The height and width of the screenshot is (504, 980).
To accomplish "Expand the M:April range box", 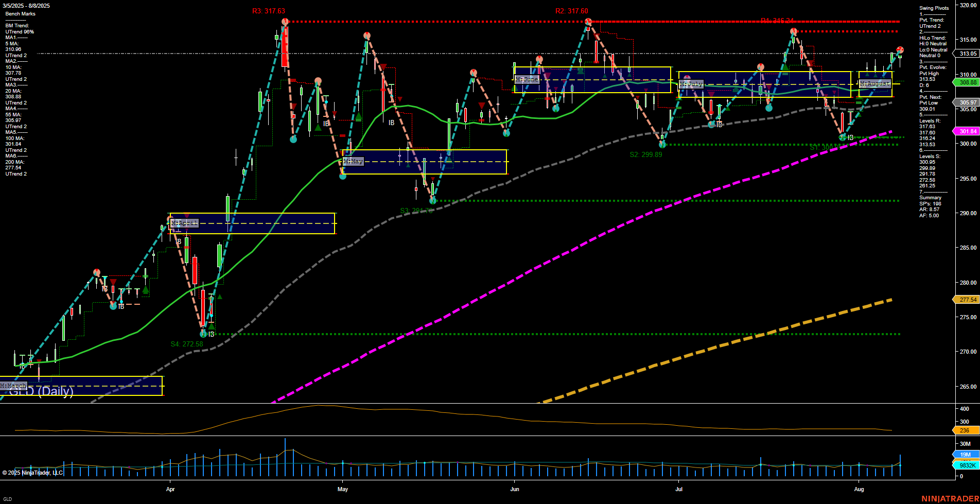I will [x=184, y=222].
